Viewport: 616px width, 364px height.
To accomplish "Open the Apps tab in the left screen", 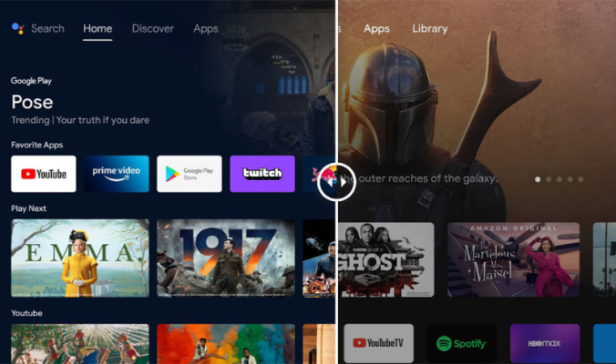I will pos(206,28).
